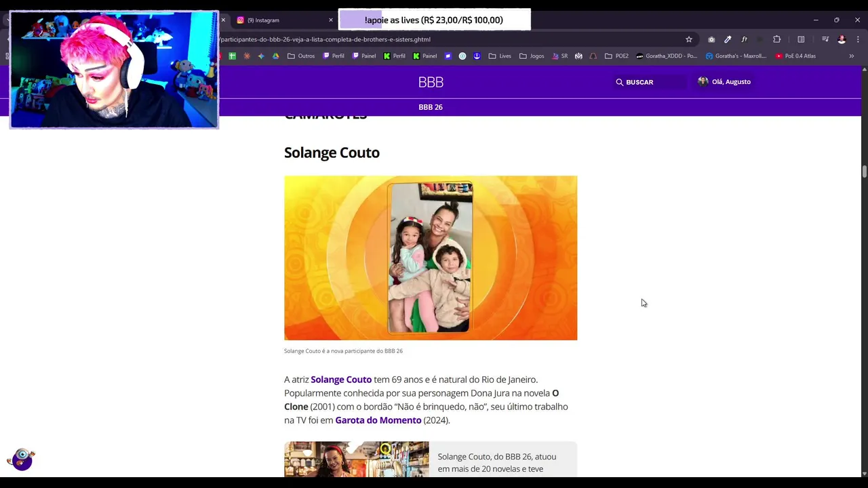868x488 pixels.
Task: Click the photo caption under the image
Action: pyautogui.click(x=343, y=351)
